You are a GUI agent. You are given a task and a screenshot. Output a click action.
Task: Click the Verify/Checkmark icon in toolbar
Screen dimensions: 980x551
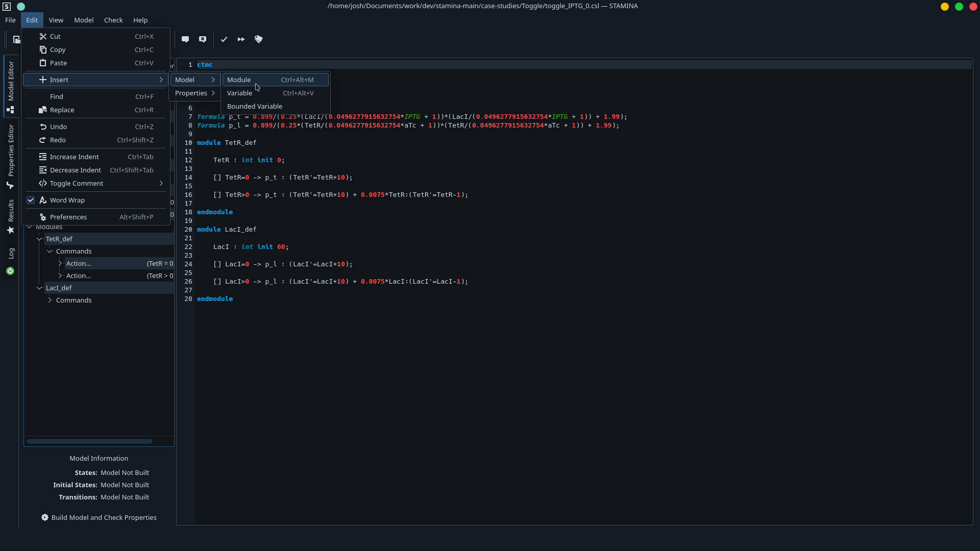[224, 38]
